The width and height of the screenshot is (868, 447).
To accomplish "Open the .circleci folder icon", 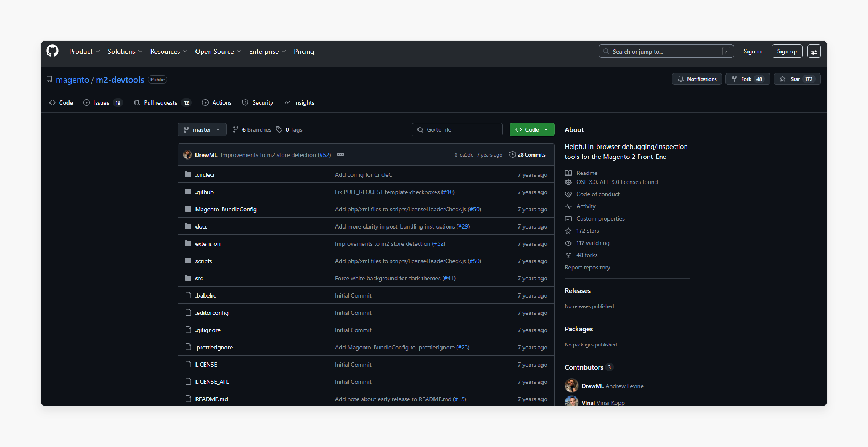I will click(188, 174).
